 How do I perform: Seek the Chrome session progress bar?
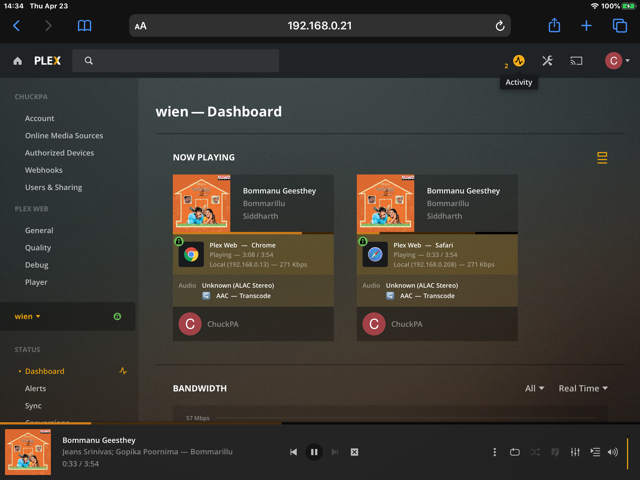click(x=253, y=233)
